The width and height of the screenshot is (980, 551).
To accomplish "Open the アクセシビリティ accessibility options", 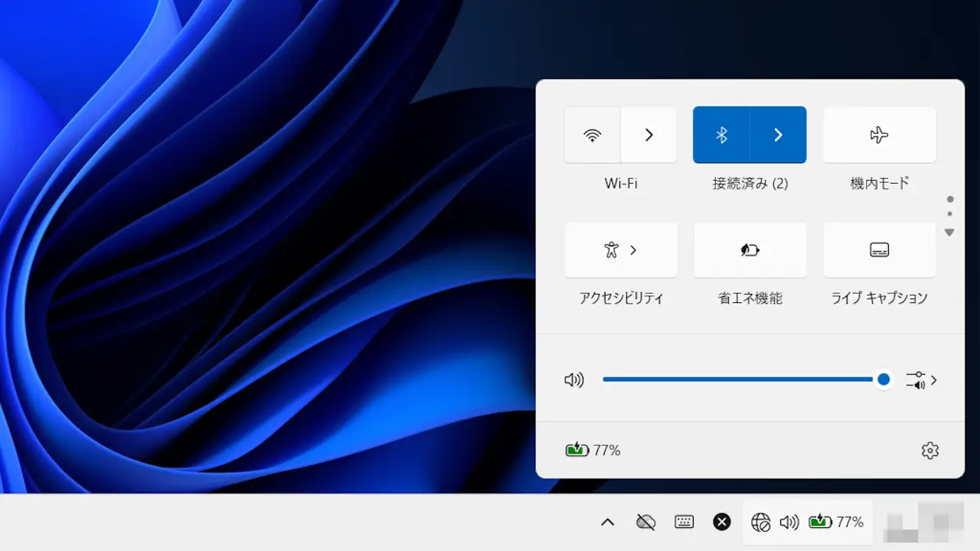I will pyautogui.click(x=620, y=250).
